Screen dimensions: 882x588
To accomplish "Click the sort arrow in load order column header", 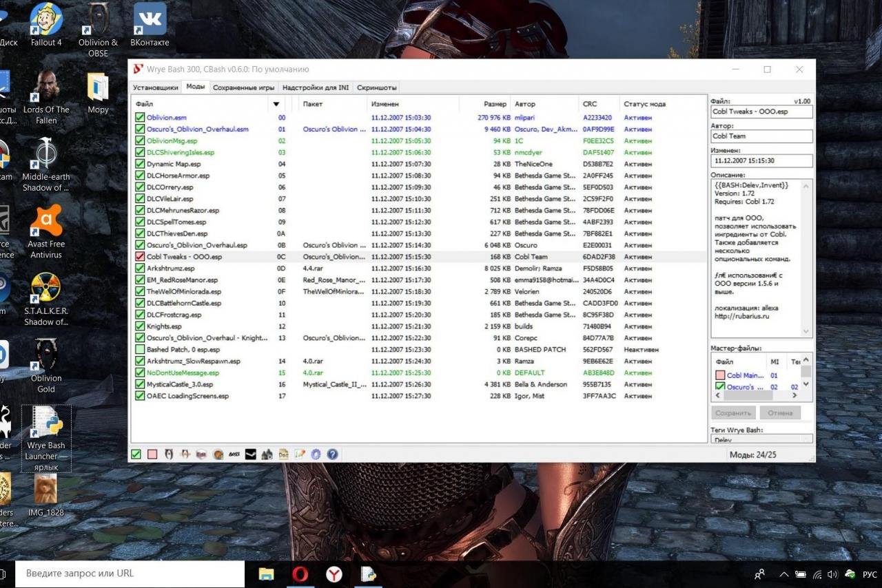I will [x=276, y=105].
